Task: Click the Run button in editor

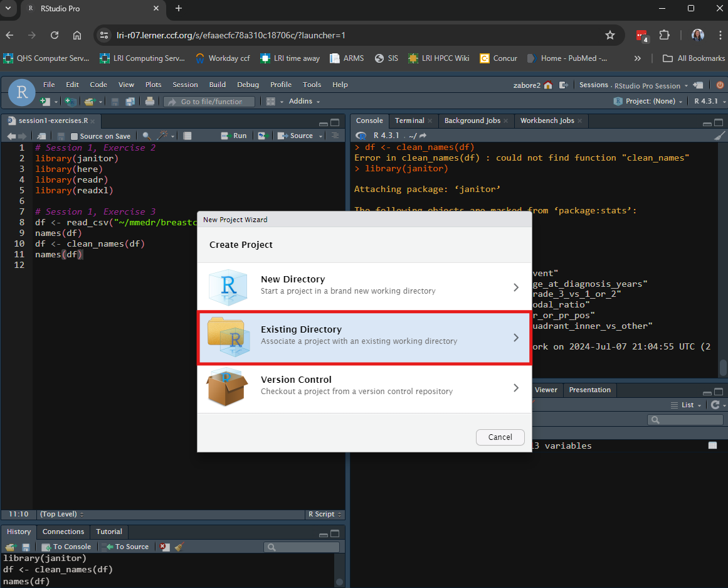Action: pyautogui.click(x=234, y=136)
